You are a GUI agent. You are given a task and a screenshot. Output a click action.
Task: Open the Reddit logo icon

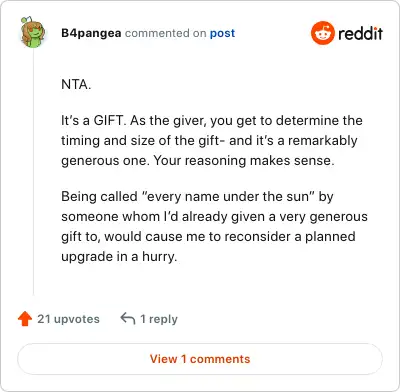[322, 33]
